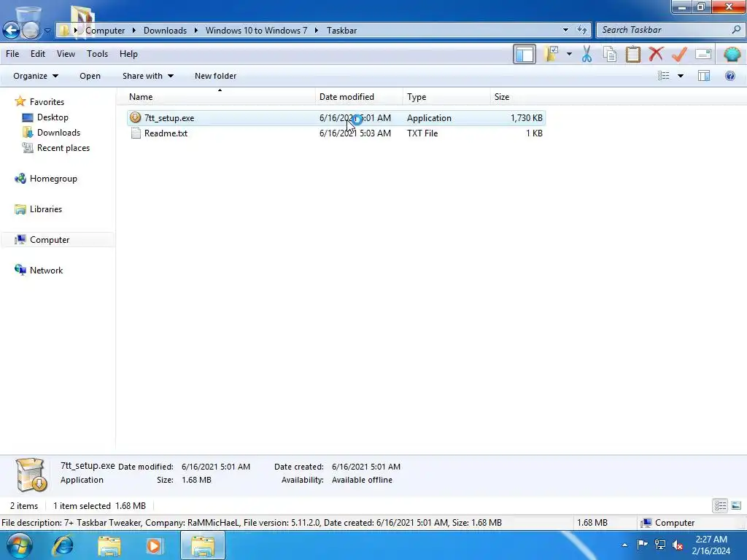
Task: Copy the selected file using the toolbar icon
Action: (x=610, y=54)
